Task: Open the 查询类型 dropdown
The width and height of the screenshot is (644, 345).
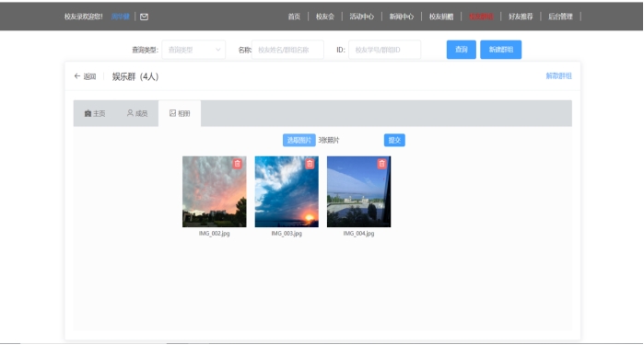Action: pos(193,50)
